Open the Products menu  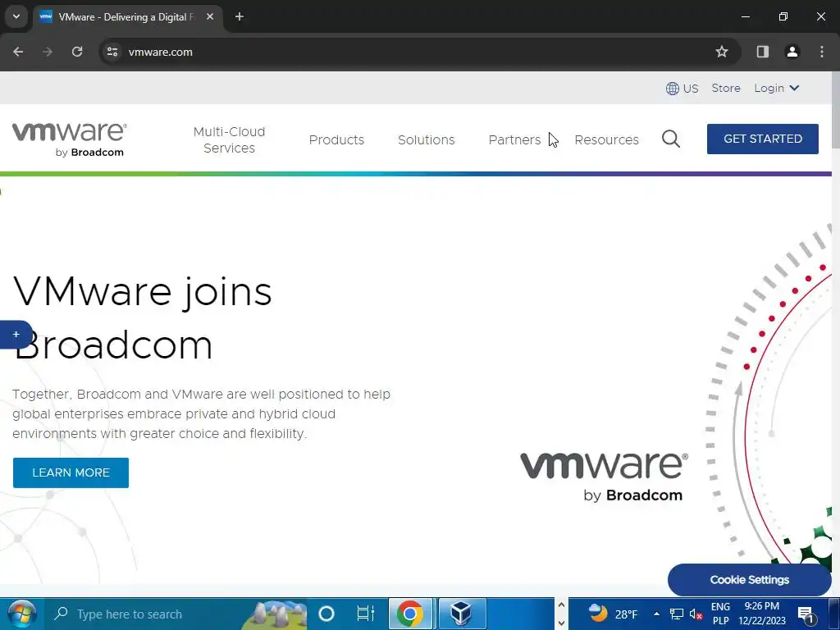(336, 139)
